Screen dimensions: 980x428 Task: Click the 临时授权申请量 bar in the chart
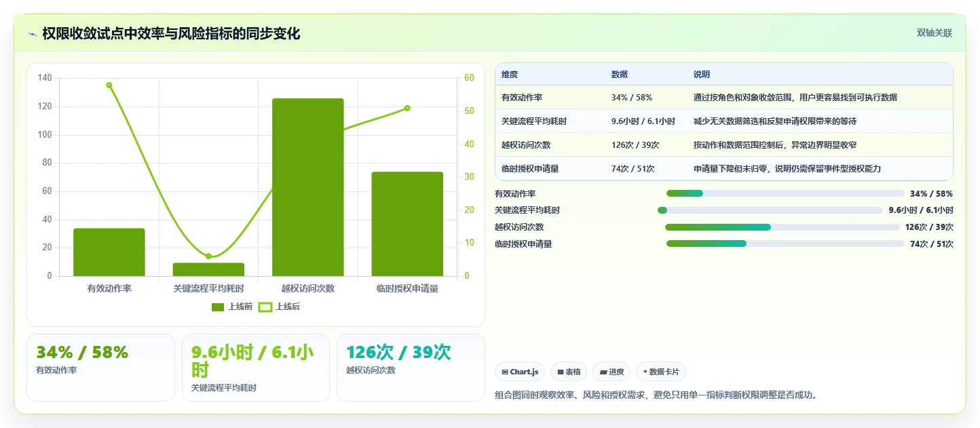pos(407,224)
